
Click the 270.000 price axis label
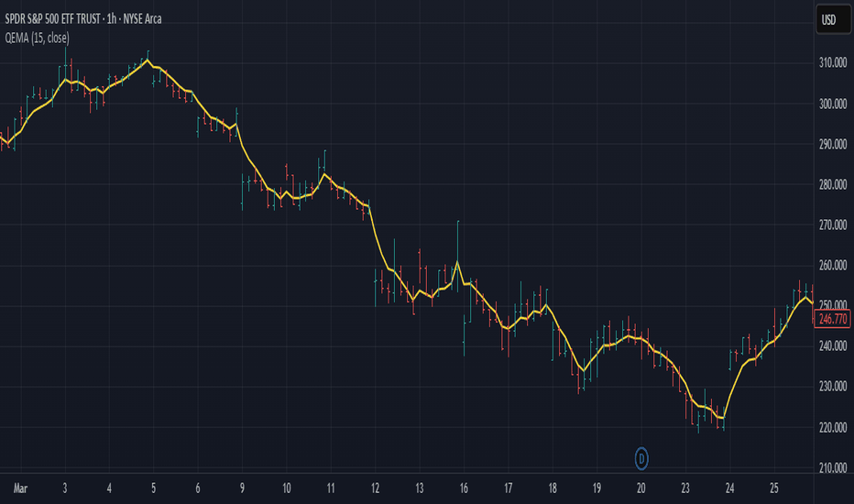pyautogui.click(x=833, y=225)
